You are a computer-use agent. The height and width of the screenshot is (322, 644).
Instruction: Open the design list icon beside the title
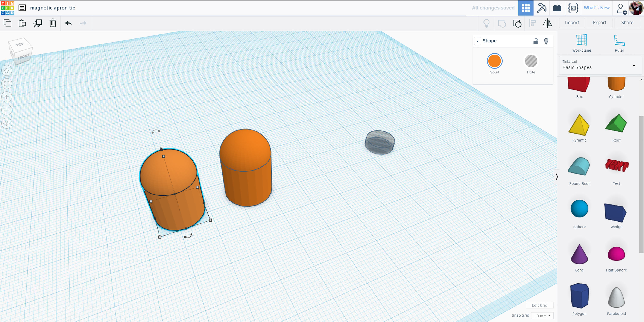point(22,8)
